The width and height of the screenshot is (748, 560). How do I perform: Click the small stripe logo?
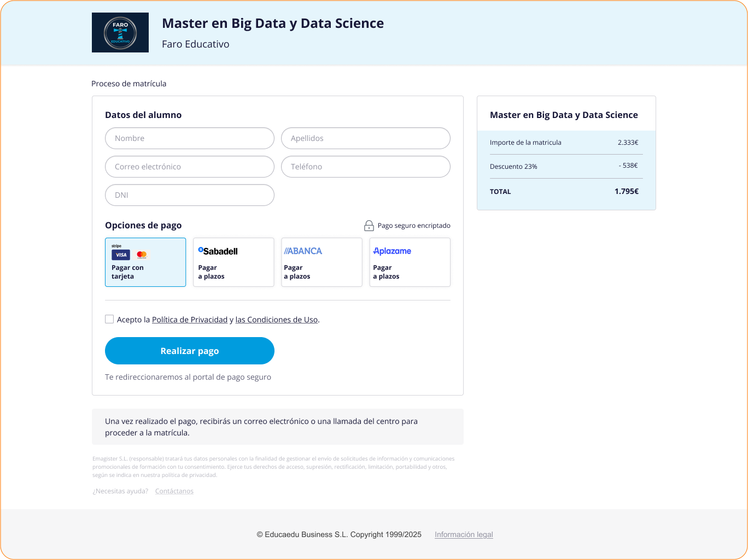[116, 246]
